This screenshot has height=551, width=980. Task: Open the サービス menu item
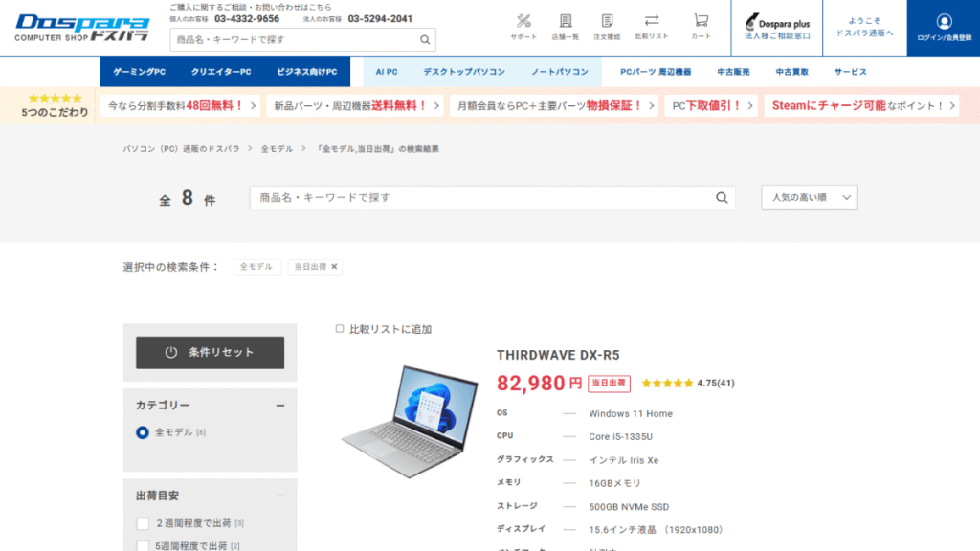coord(850,72)
